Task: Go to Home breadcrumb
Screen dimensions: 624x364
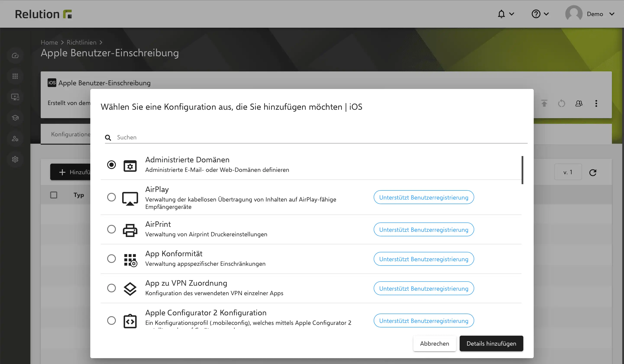Action: point(49,42)
